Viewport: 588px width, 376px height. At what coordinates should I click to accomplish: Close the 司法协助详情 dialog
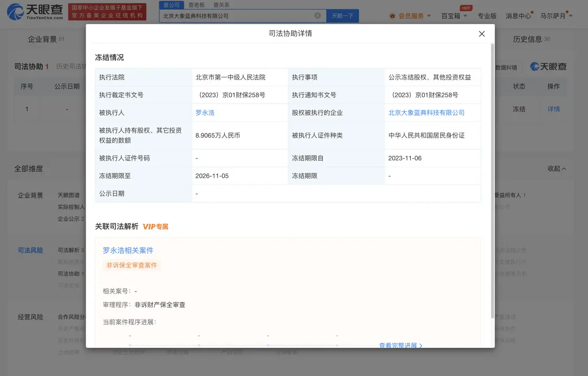coord(482,34)
